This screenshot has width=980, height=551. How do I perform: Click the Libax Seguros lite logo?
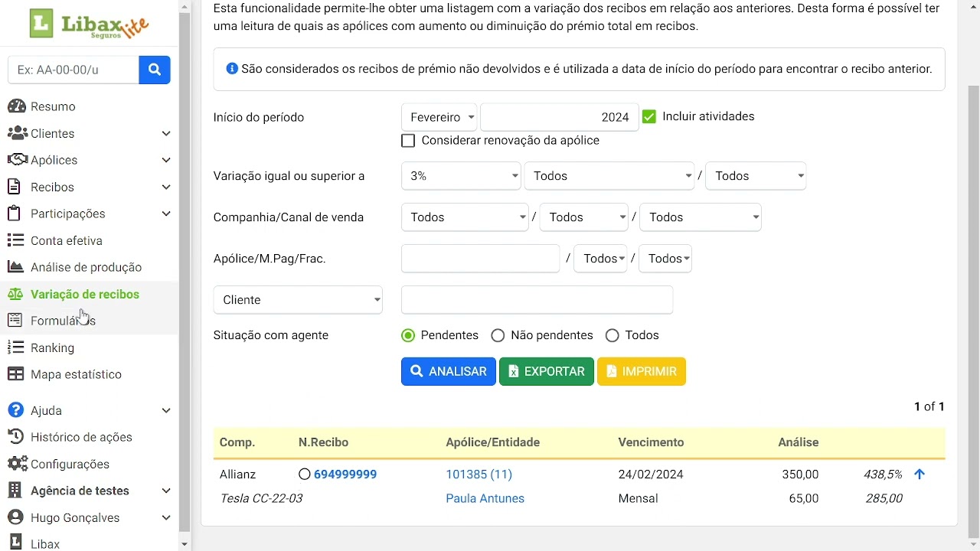[x=89, y=24]
